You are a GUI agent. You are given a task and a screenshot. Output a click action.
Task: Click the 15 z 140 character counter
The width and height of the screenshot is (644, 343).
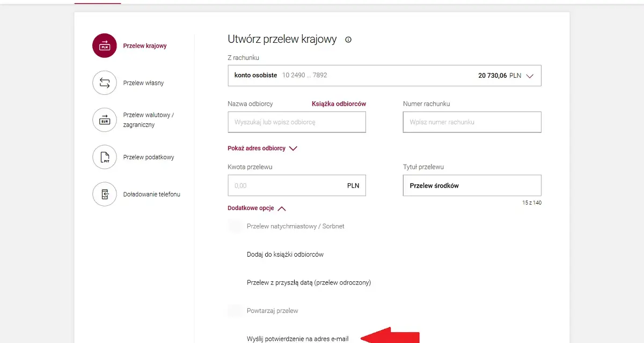pos(531,203)
